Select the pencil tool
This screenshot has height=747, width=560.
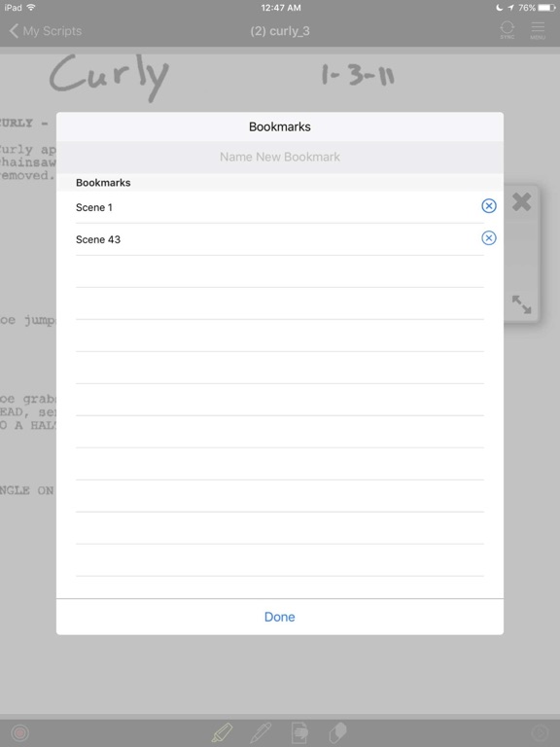tap(260, 732)
